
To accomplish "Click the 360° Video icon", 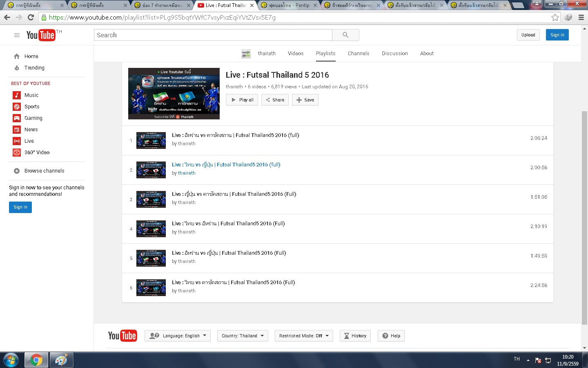I will click(x=17, y=153).
